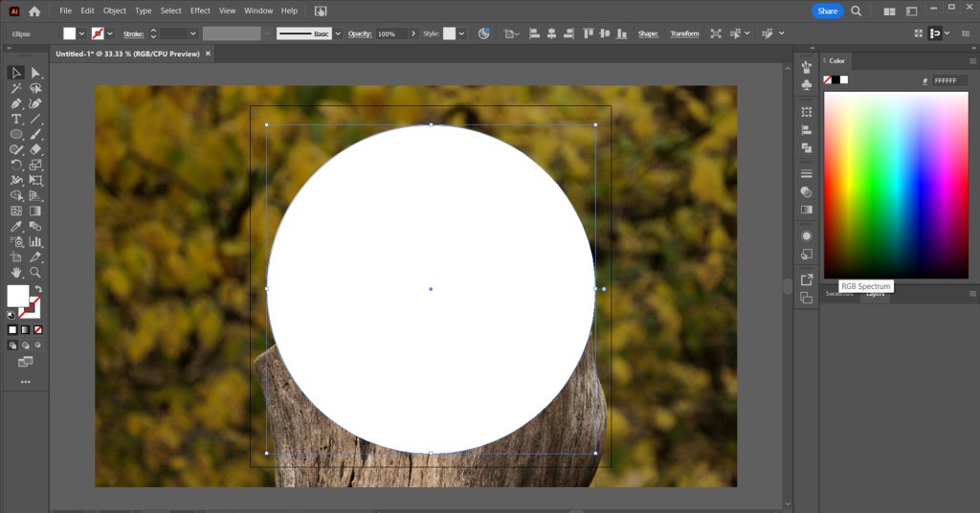The width and height of the screenshot is (980, 513).
Task: Open the Window menu
Action: (x=258, y=11)
